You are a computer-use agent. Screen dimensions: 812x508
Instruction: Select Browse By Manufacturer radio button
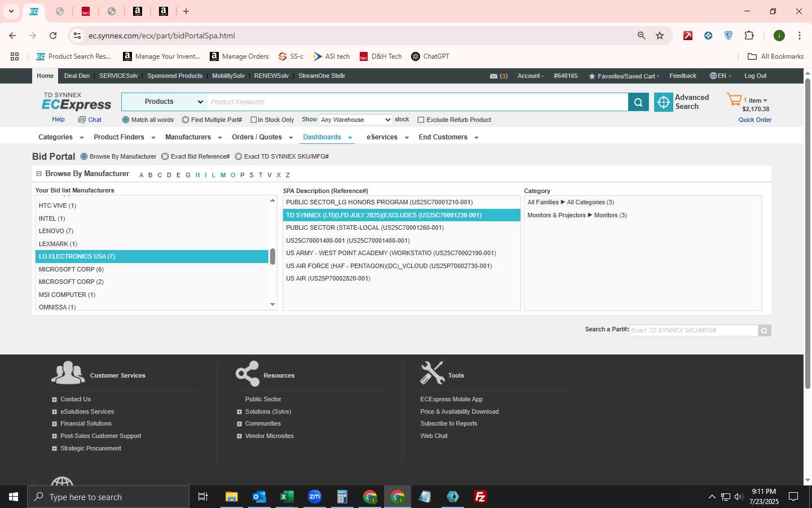[x=84, y=156]
